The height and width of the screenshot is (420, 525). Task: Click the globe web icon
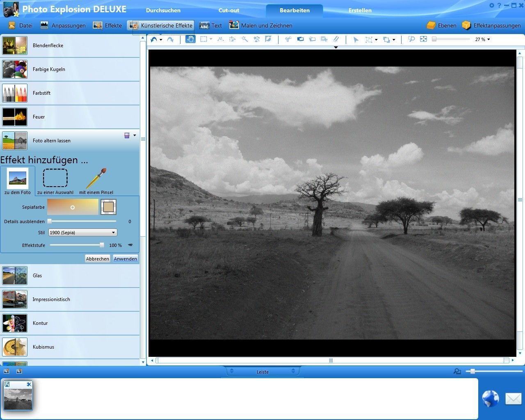pyautogui.click(x=490, y=398)
